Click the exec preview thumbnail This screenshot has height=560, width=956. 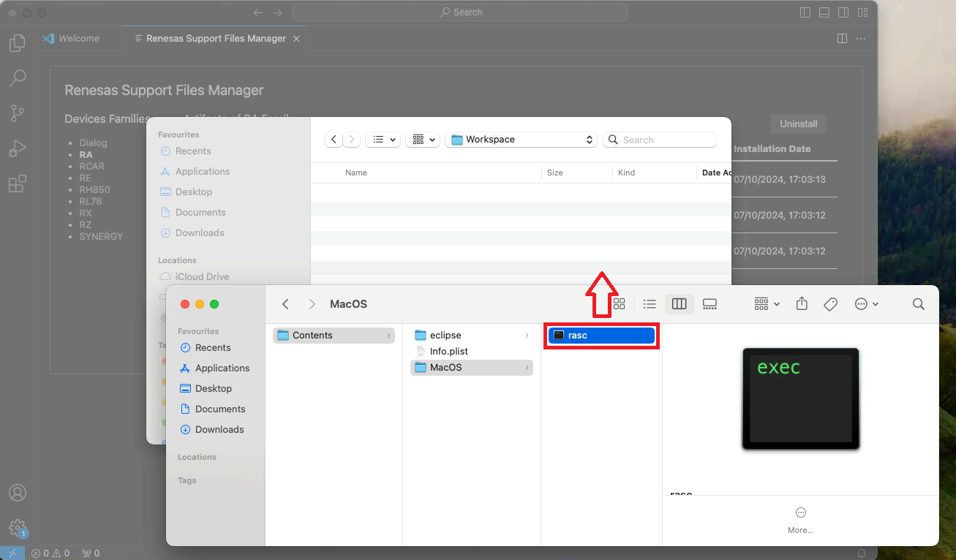801,398
